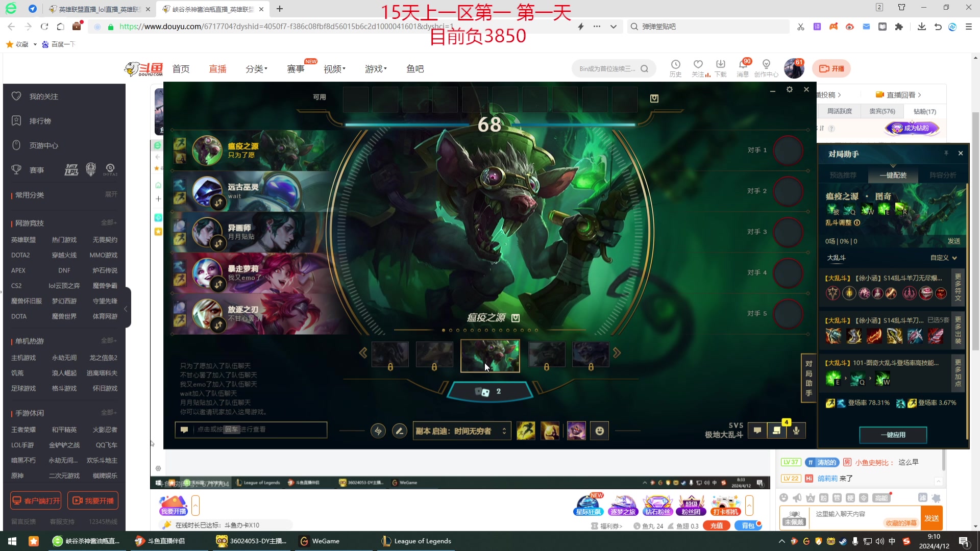Switch to the 阵容分析 tab
Image resolution: width=980 pixels, height=551 pixels.
[942, 175]
